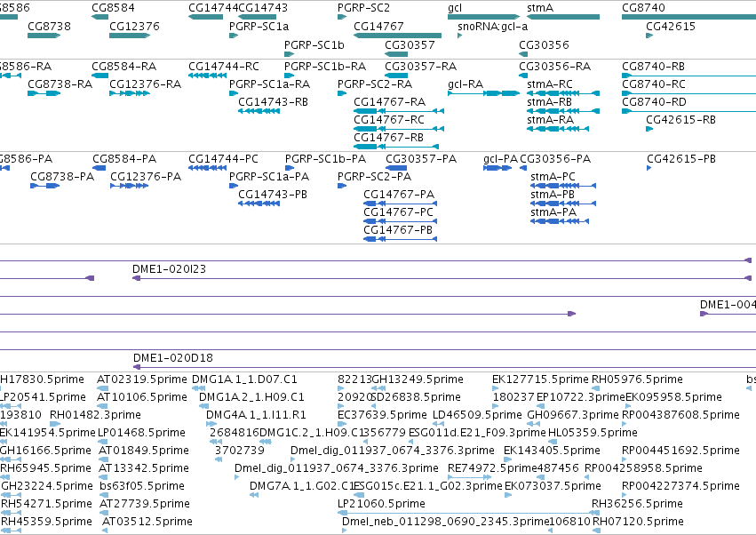Viewport: 756px width, 535px height.
Task: Click the CG14743-PB protein label
Action: point(273,195)
